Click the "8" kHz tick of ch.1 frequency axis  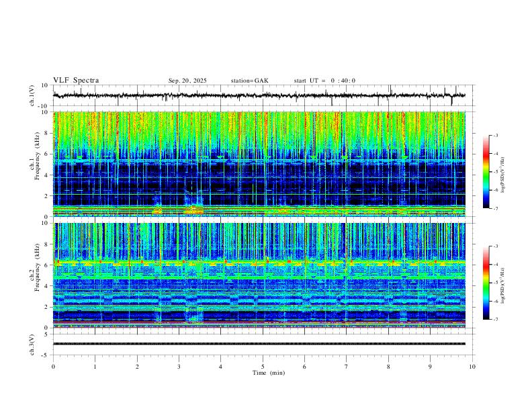click(x=47, y=133)
